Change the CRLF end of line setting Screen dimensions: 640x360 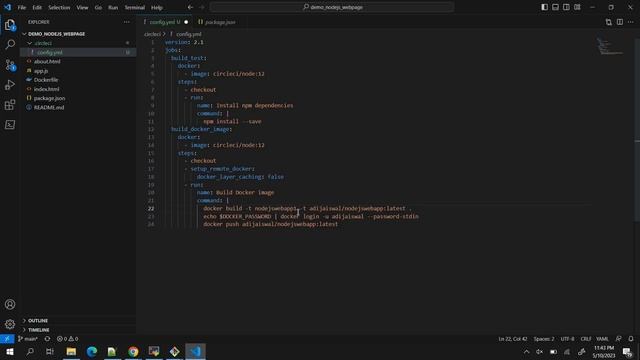(x=586, y=339)
